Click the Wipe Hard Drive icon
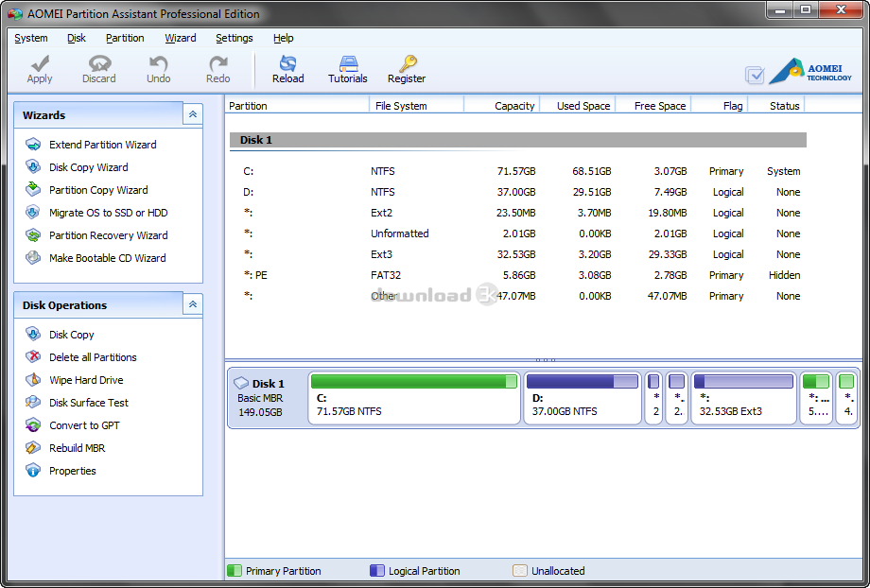The height and width of the screenshot is (588, 870). [x=33, y=380]
